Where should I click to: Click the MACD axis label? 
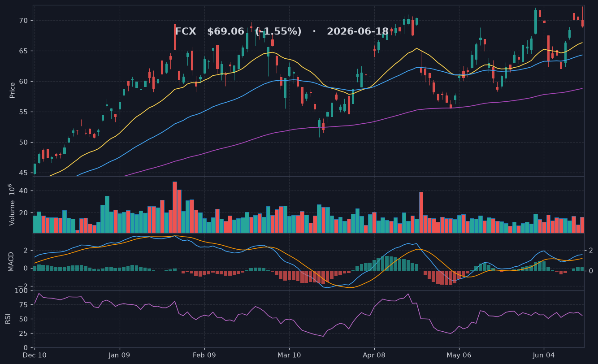tap(12, 262)
